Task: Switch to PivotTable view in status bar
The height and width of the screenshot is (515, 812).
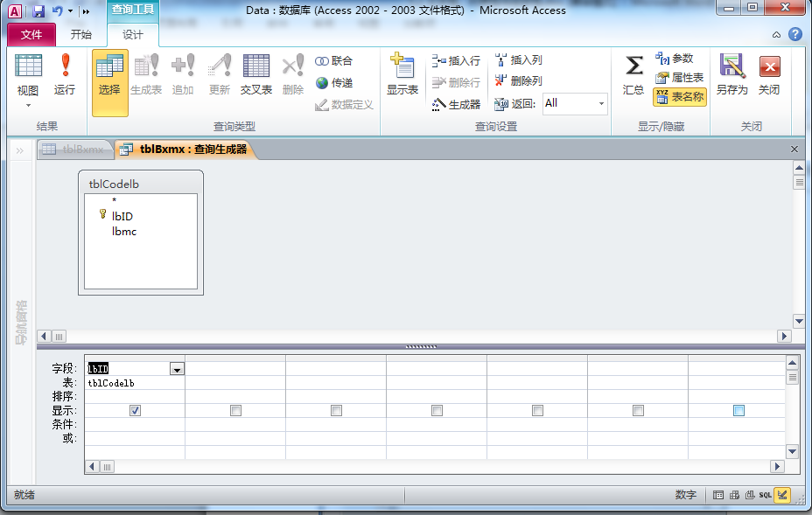Action: pos(734,495)
